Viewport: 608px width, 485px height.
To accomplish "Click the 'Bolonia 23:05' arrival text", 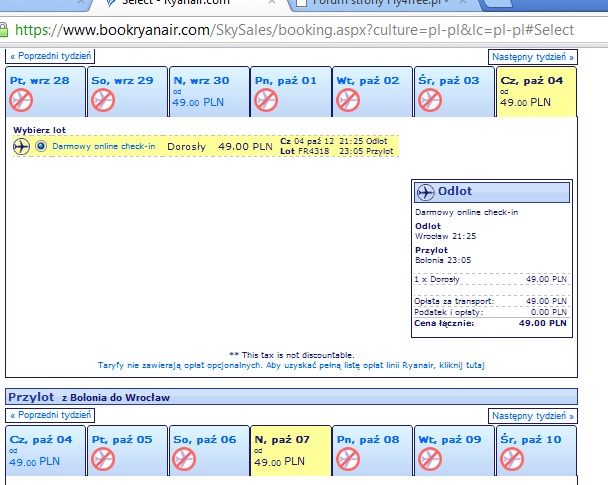I will point(443,260).
